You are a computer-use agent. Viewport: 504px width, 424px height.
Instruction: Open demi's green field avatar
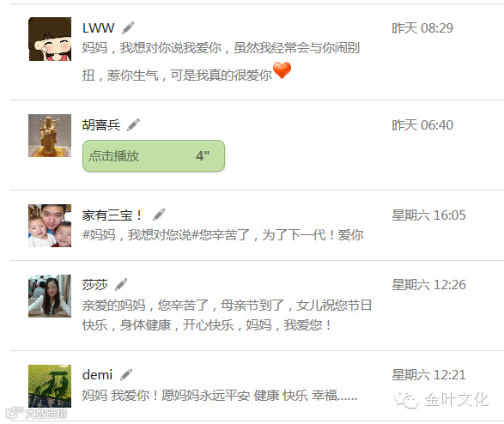point(50,386)
